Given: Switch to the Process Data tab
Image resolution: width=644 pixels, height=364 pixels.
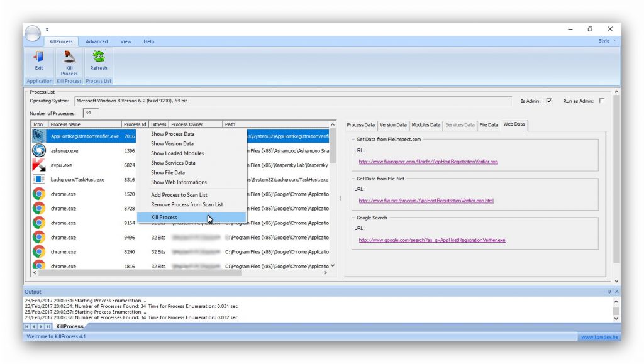Looking at the screenshot, I should pyautogui.click(x=360, y=124).
